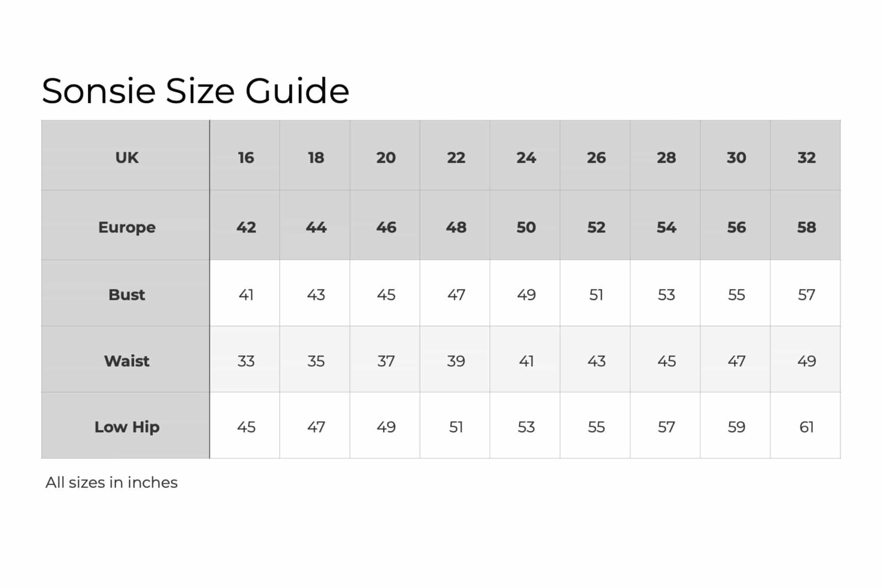Screen dimensions: 882x588
Task: Click Waist measurement 33 cell
Action: tap(246, 361)
